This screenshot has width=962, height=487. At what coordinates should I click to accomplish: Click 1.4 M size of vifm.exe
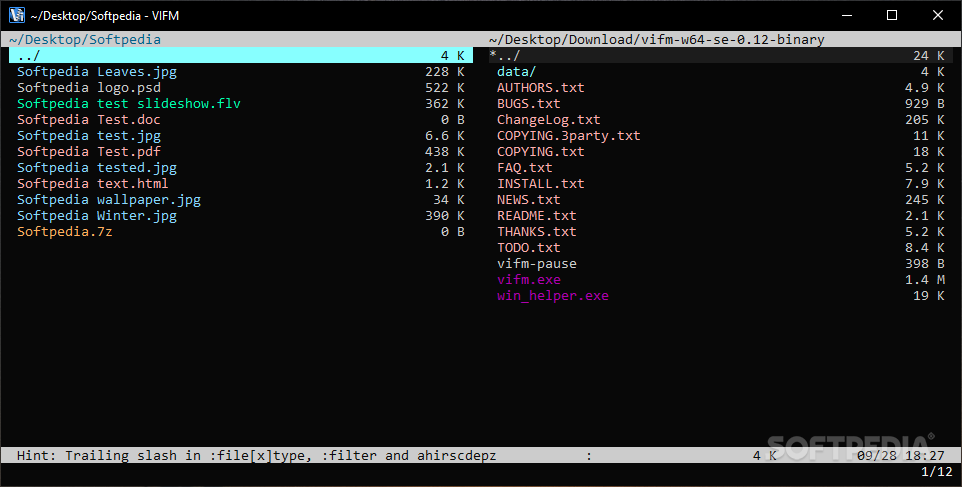click(925, 279)
